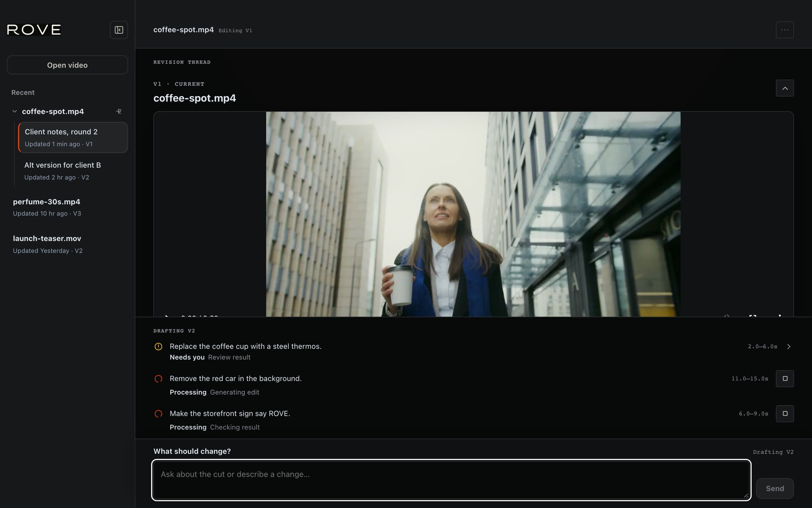
Task: Stop the red car removal edit
Action: [x=784, y=379]
